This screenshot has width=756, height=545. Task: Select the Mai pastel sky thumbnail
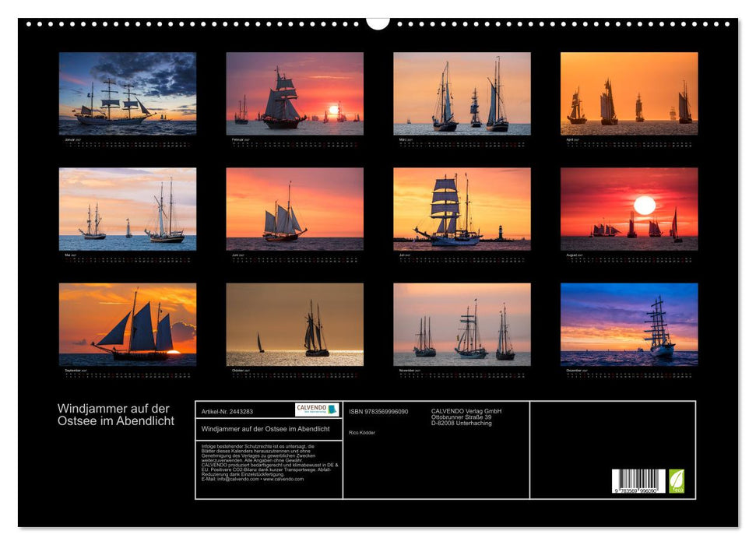tap(127, 209)
